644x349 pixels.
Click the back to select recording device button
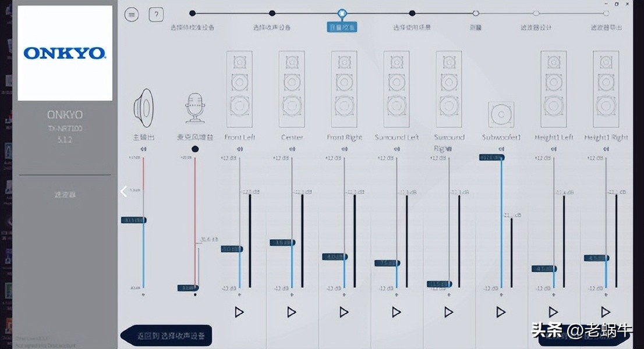[167, 336]
